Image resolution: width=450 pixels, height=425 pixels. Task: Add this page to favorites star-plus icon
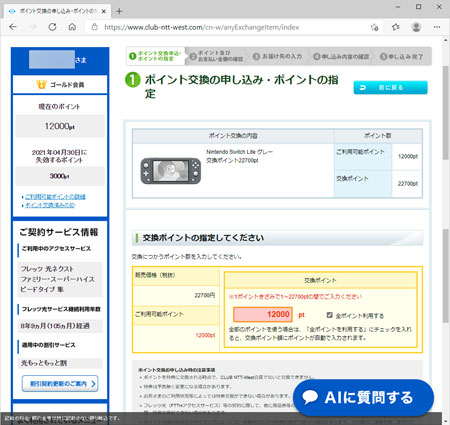pos(375,27)
